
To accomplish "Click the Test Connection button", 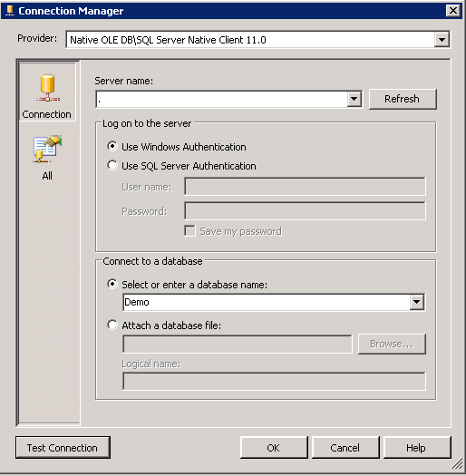I will click(63, 448).
